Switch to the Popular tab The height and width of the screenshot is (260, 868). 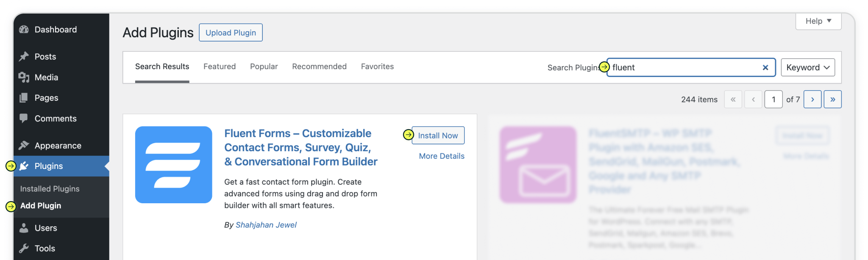[x=264, y=66]
